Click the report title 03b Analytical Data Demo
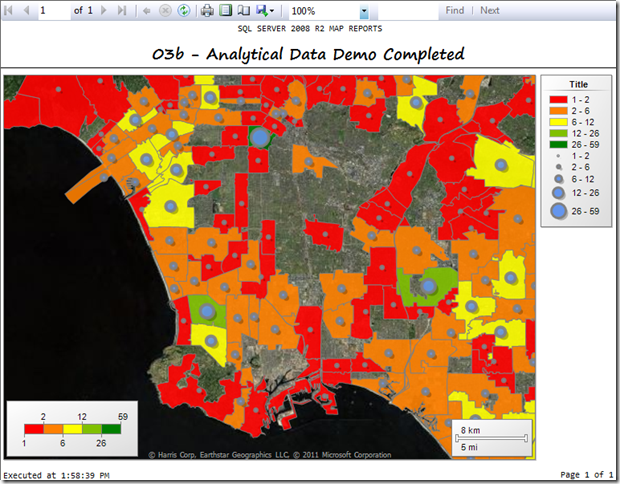Image resolution: width=620 pixels, height=484 pixels. pyautogui.click(x=308, y=55)
